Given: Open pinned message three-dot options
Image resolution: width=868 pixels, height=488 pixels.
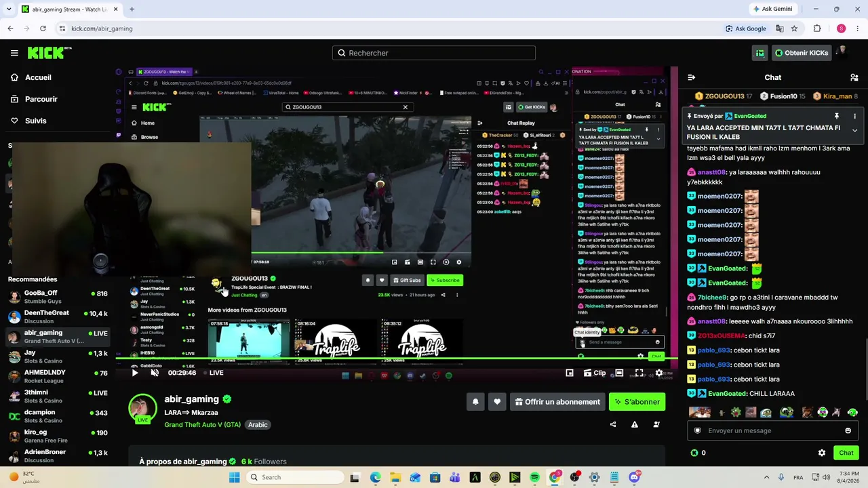Looking at the screenshot, I should tap(854, 116).
